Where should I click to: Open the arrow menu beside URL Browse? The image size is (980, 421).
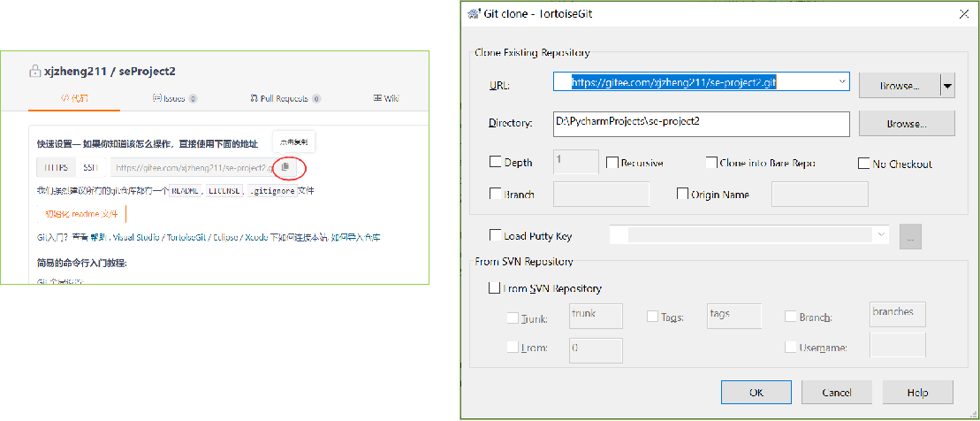(948, 86)
